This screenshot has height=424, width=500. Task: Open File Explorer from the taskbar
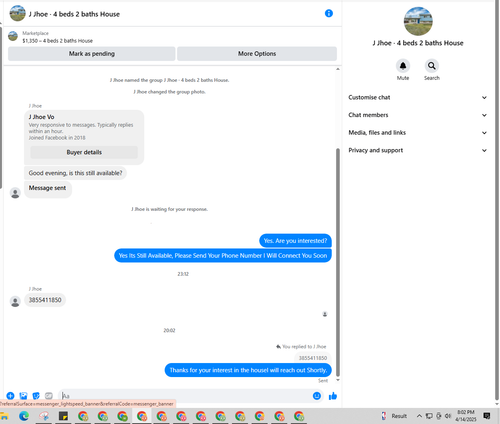point(4,416)
